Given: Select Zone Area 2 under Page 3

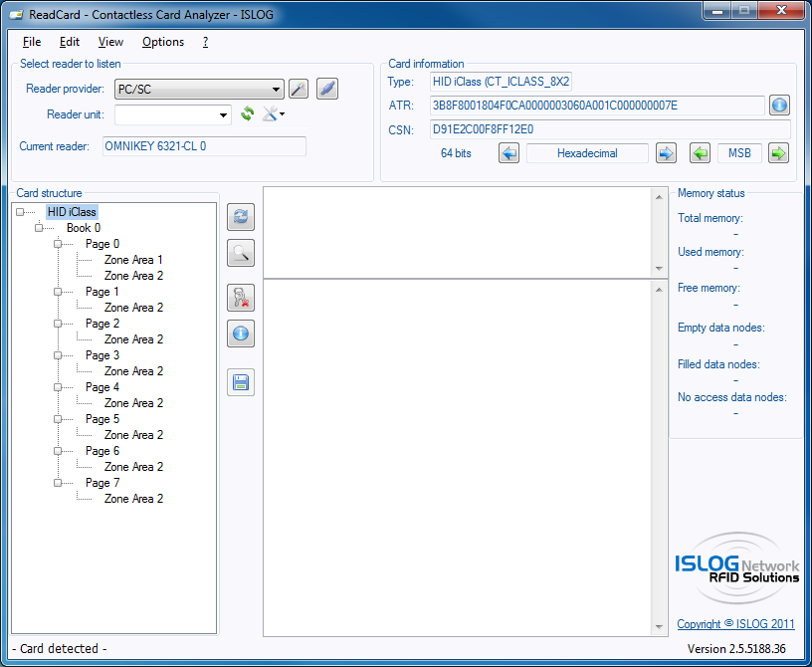Looking at the screenshot, I should tap(133, 371).
